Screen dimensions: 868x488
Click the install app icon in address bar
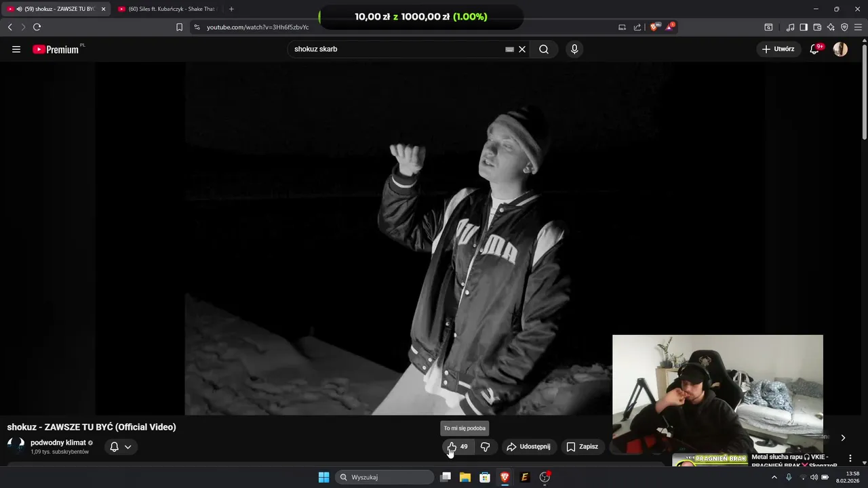coord(622,27)
